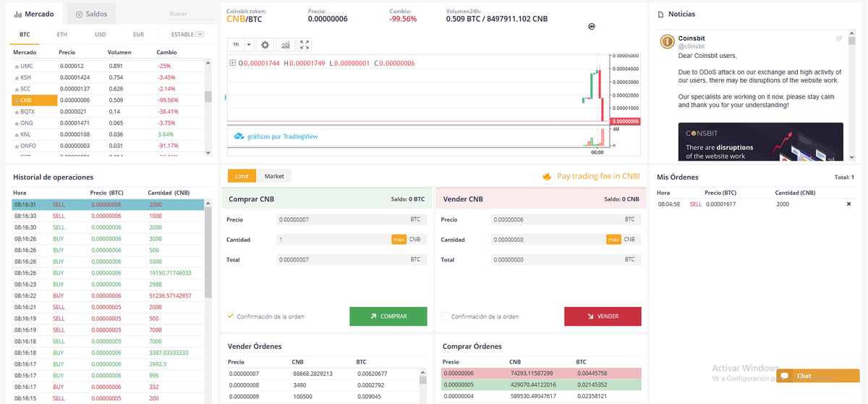Image resolution: width=868 pixels, height=404 pixels.
Task: Click the news disruptions banner image
Action: point(760,142)
